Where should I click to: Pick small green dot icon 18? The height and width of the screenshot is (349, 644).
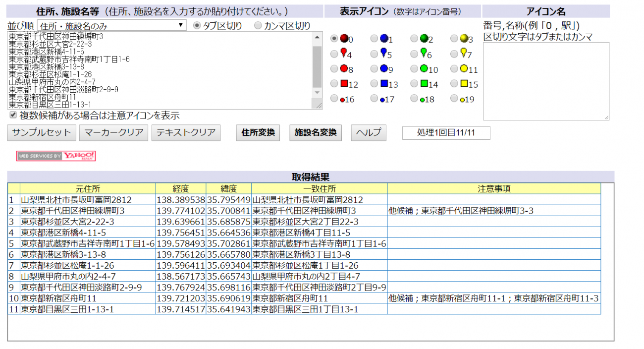point(414,99)
